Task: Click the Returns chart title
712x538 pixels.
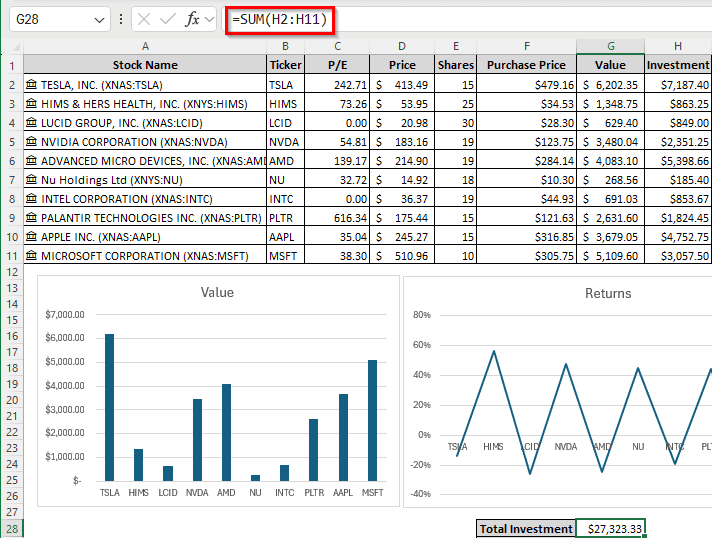Action: [x=608, y=293]
